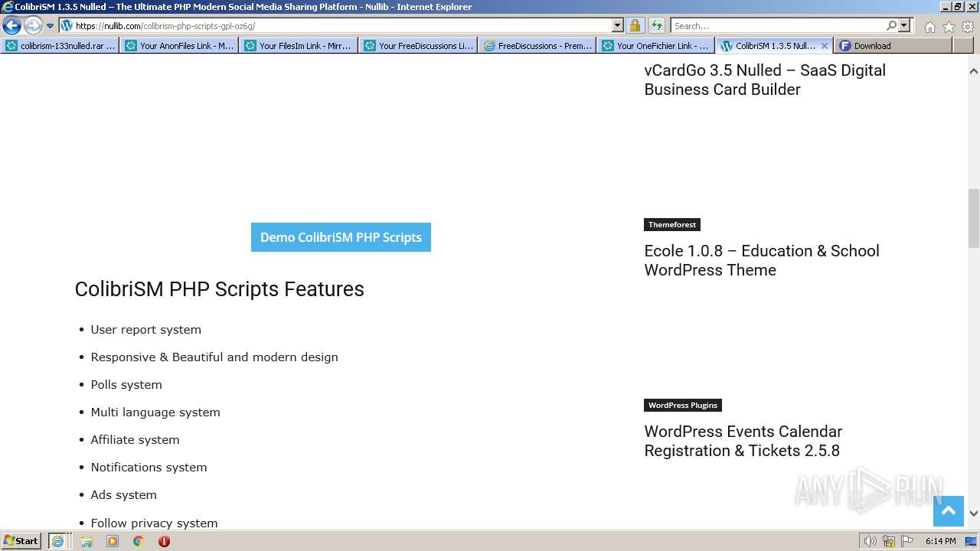Open the recent pages dropdown arrow
The image size is (980, 551).
coord(51,26)
